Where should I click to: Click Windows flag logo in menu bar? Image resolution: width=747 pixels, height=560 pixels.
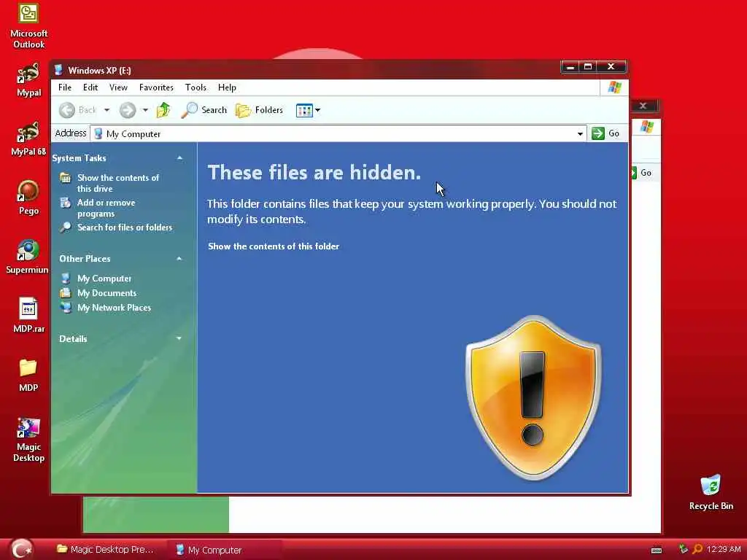point(614,87)
